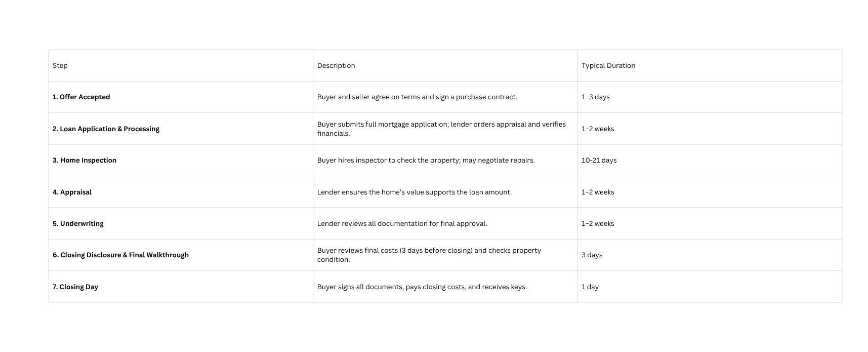Select the '1 day' duration cell
Viewport: 868px width, 352px height.
(x=710, y=287)
